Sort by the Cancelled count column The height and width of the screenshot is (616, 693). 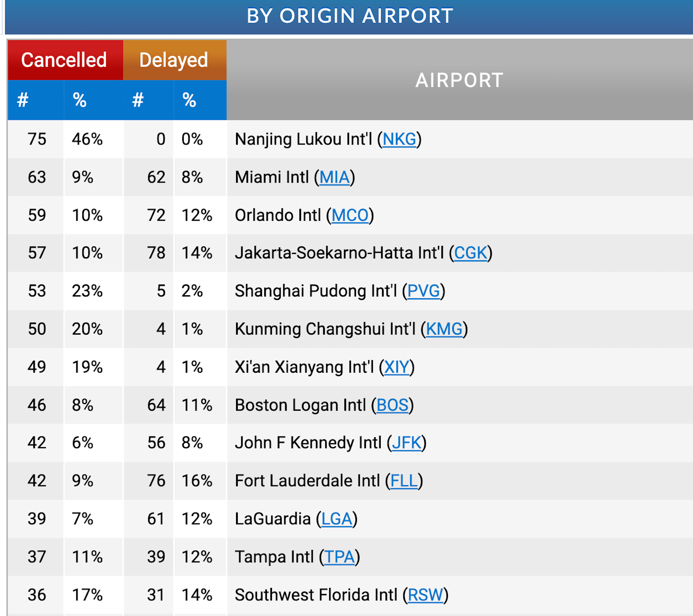click(35, 100)
